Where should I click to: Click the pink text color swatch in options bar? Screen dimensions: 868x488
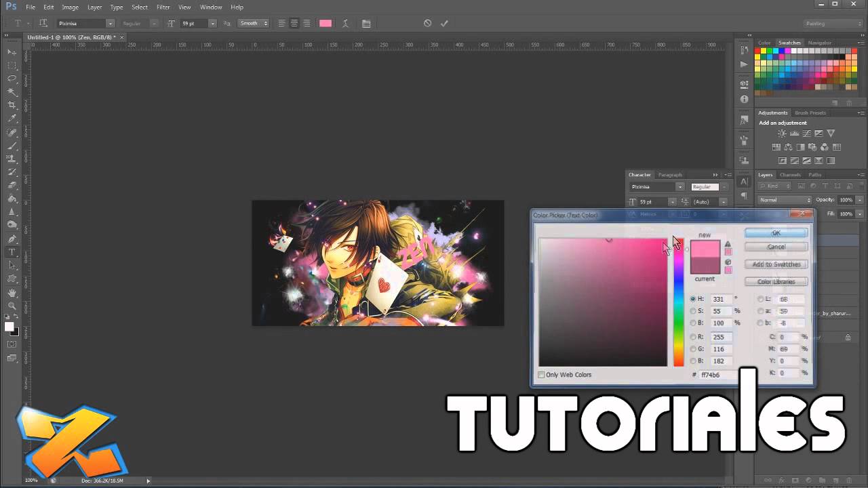[x=325, y=23]
